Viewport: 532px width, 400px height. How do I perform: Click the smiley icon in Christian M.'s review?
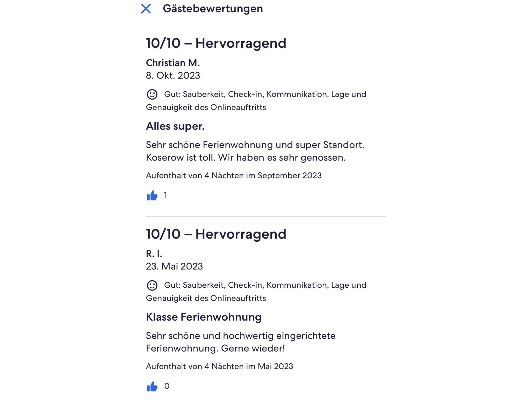click(x=152, y=94)
